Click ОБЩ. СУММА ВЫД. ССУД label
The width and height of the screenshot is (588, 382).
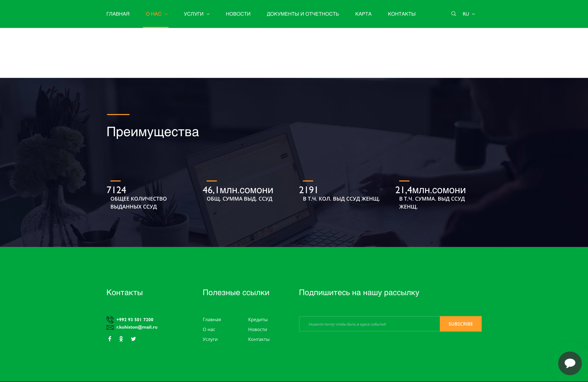pyautogui.click(x=239, y=199)
